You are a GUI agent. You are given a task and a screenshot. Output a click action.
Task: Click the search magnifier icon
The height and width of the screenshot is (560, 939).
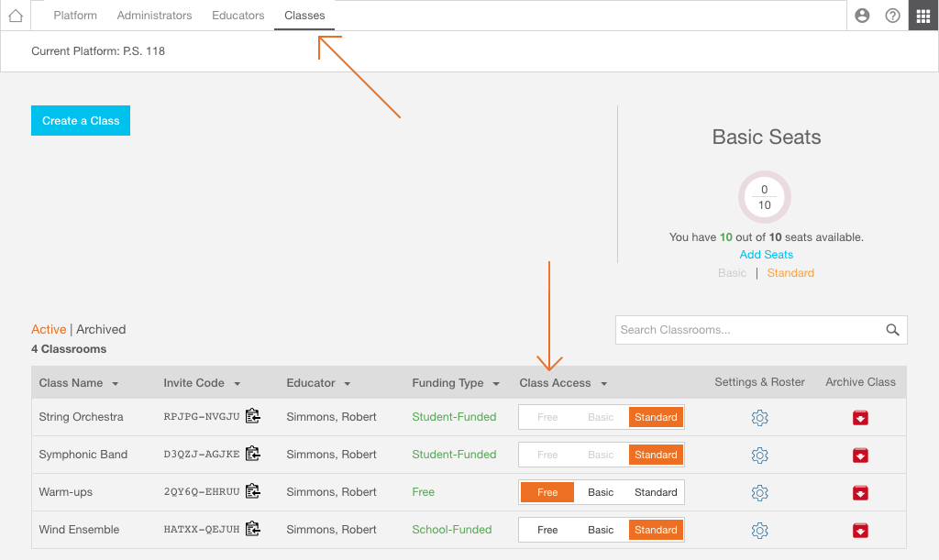point(893,330)
